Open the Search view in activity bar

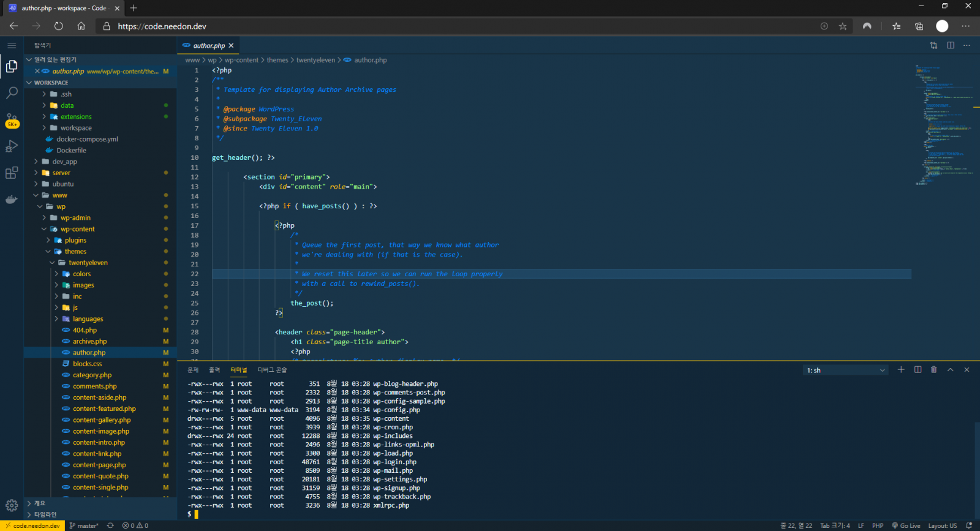coord(12,93)
